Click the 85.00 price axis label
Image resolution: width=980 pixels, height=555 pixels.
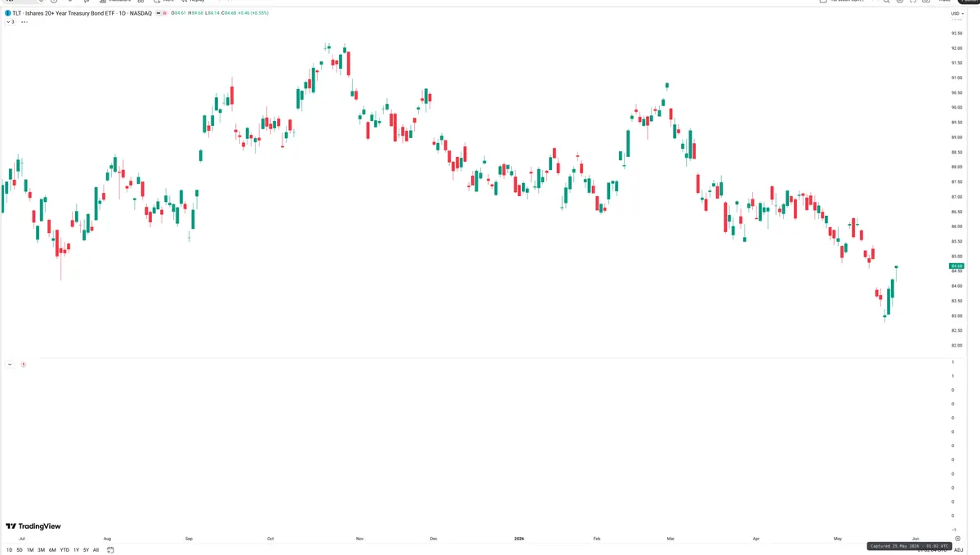(x=956, y=257)
